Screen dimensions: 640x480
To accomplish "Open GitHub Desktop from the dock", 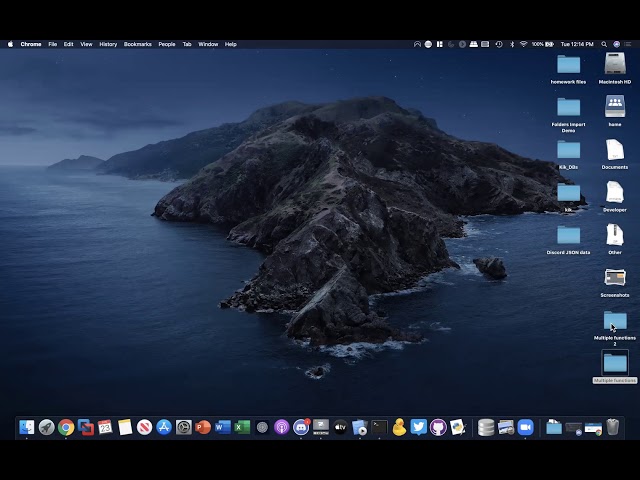I will [x=438, y=427].
